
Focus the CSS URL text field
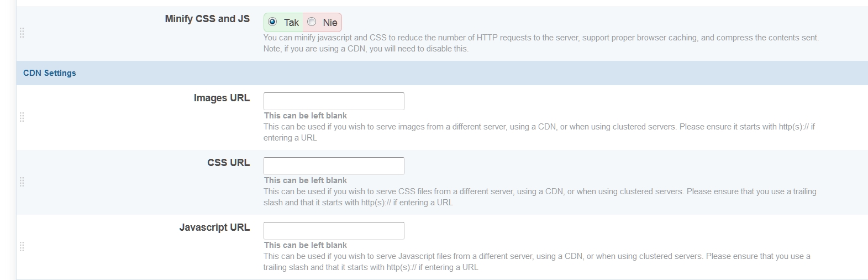[x=334, y=166]
